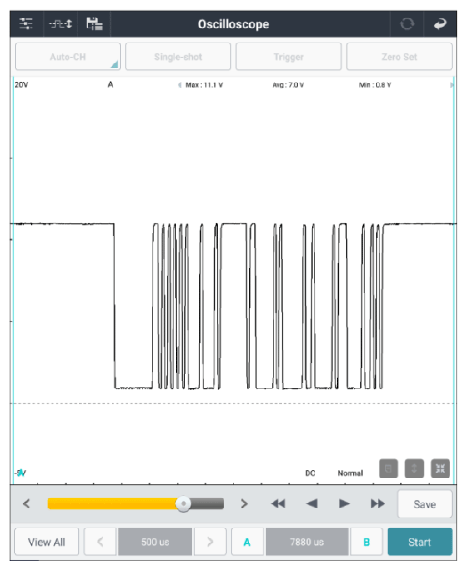Click the collapse fit-to-screen icon
This screenshot has height=570, width=467.
point(440,468)
